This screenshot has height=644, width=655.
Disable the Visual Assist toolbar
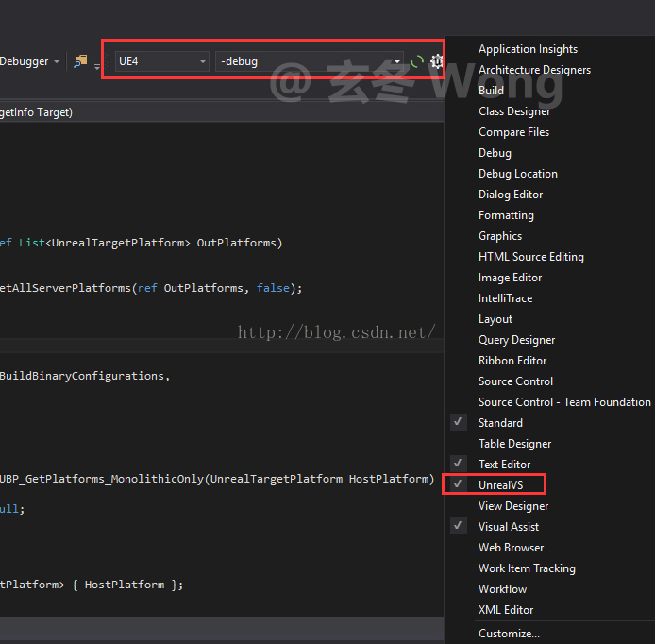pyautogui.click(x=509, y=527)
